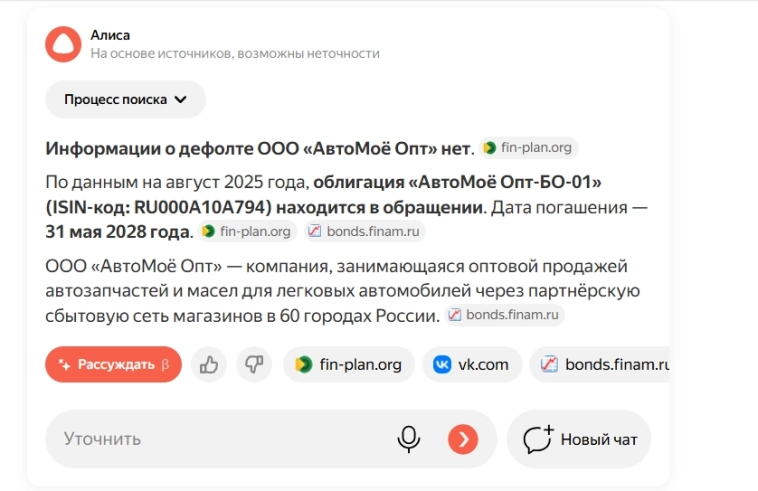Open fin-plan.org chip in bottom sources row

tap(348, 365)
